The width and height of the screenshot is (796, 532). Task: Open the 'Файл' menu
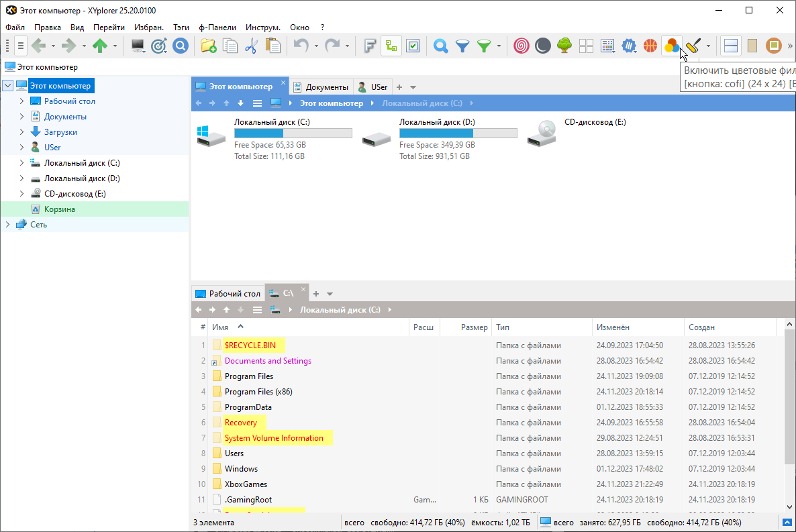click(15, 28)
